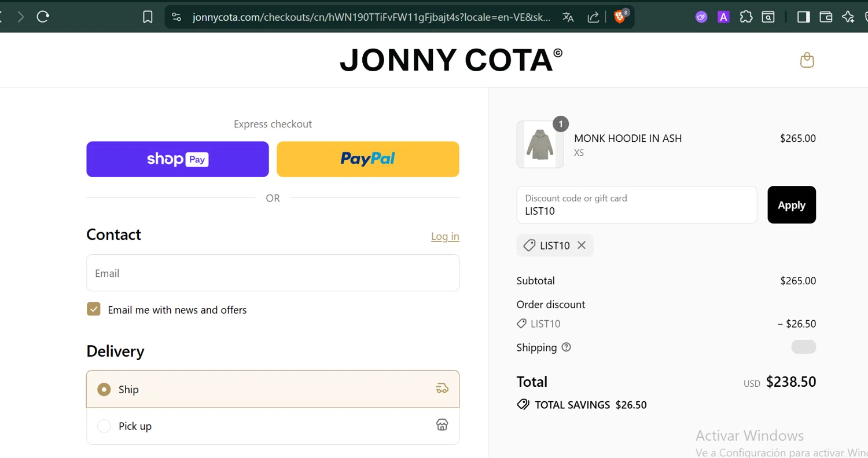The image size is (868, 458).
Task: Open the purple A extension icon
Action: click(x=723, y=17)
